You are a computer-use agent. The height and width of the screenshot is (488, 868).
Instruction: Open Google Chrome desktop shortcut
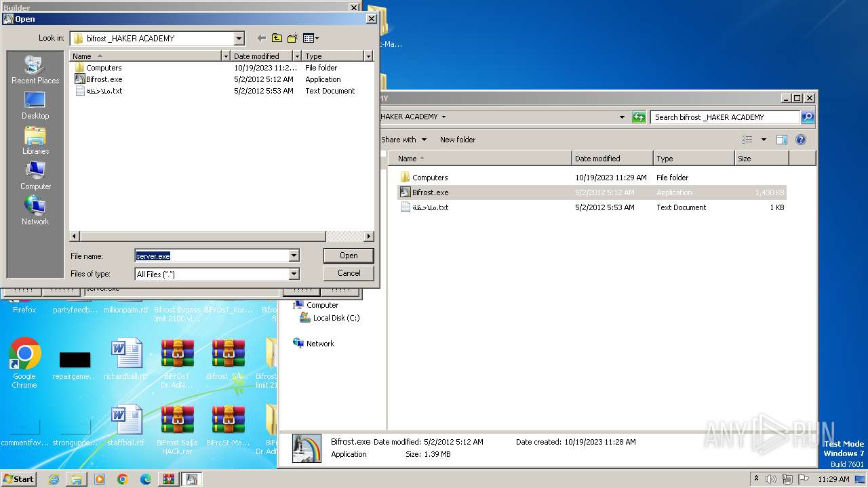pyautogui.click(x=24, y=363)
